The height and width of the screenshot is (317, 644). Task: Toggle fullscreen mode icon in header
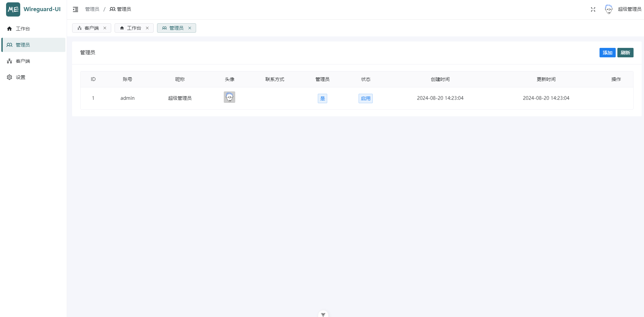[593, 9]
